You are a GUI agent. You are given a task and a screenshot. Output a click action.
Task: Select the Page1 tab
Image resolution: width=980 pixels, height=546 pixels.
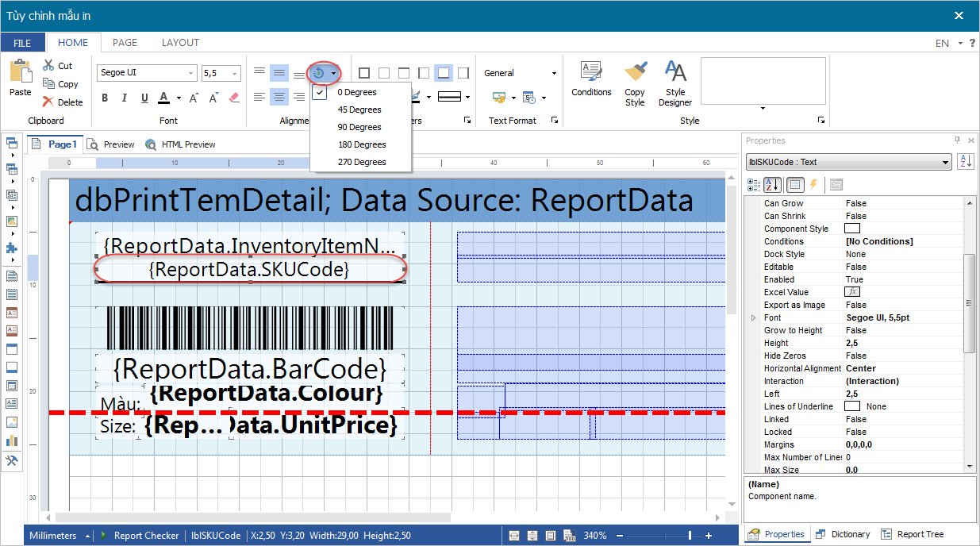coord(55,144)
